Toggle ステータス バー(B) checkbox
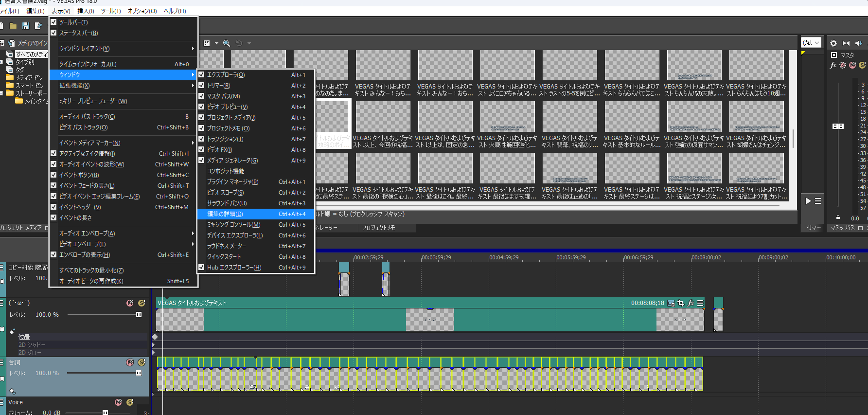This screenshot has height=415, width=868. point(54,33)
